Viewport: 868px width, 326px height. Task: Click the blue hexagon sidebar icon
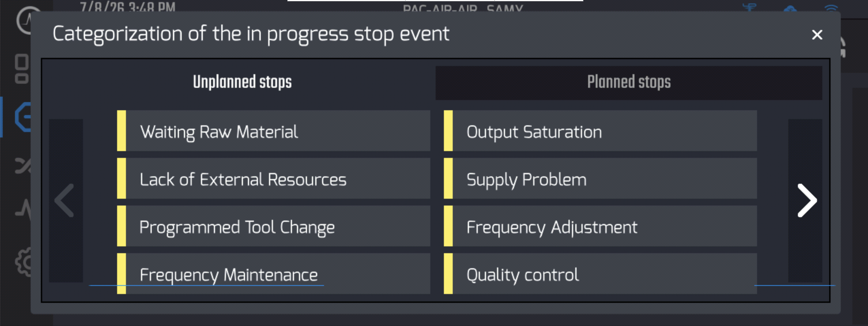[x=23, y=117]
